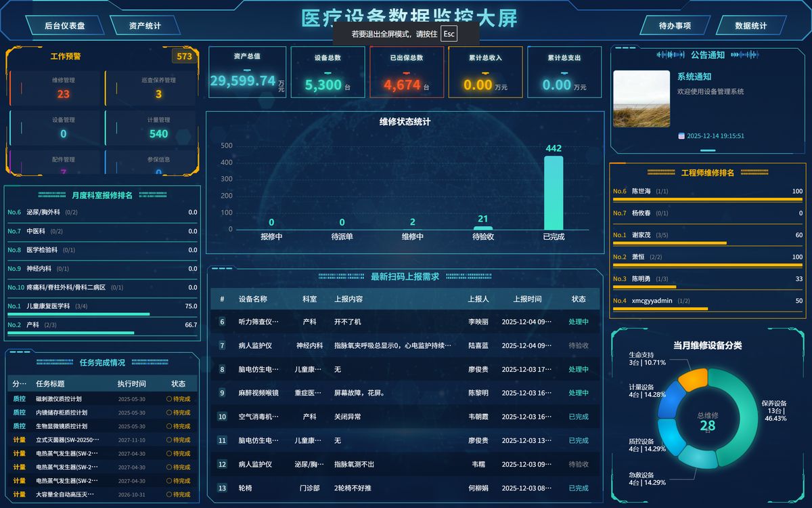Viewport: 812px width, 508px height.
Task: Open the 待办事项 section
Action: (x=675, y=26)
